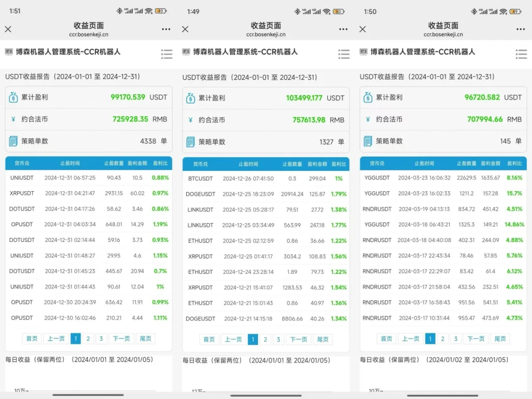
Task: Go to 下一页 in the 1:51 screen pagination
Action: (x=121, y=338)
